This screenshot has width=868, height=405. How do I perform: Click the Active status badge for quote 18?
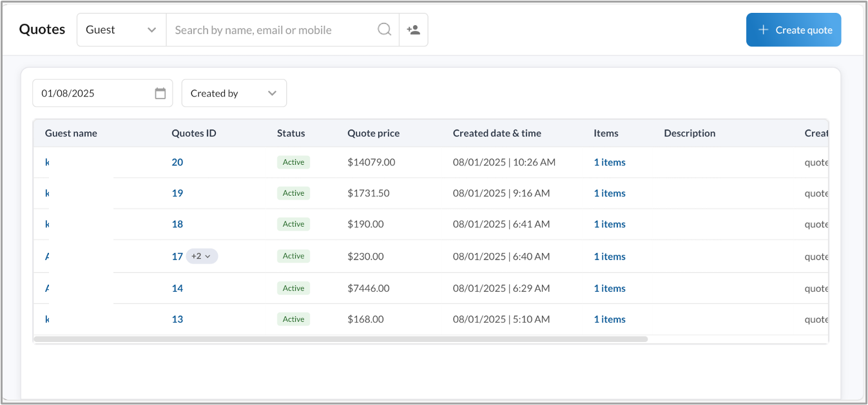tap(293, 224)
